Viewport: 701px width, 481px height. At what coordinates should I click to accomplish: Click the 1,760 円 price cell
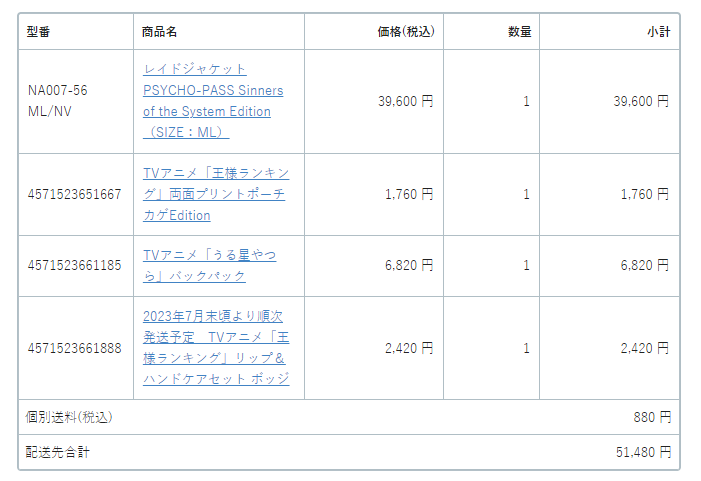point(409,194)
